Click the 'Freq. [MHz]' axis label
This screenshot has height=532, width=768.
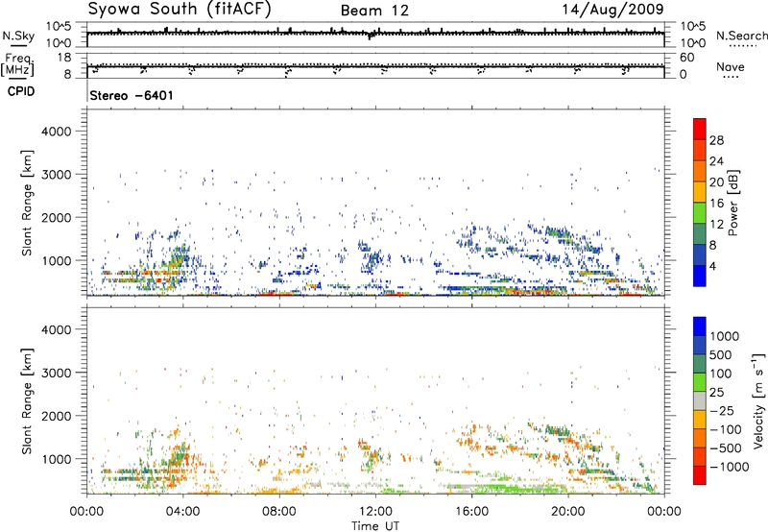(x=18, y=65)
